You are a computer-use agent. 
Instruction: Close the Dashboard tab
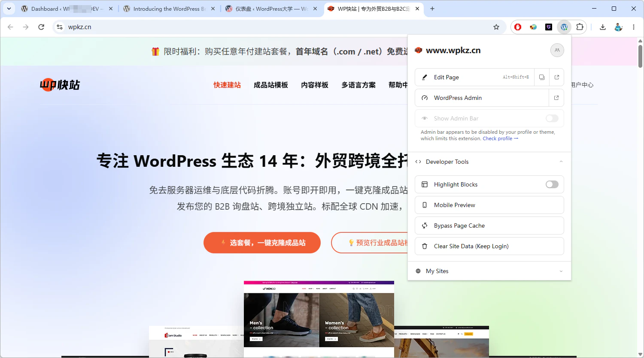[111, 9]
